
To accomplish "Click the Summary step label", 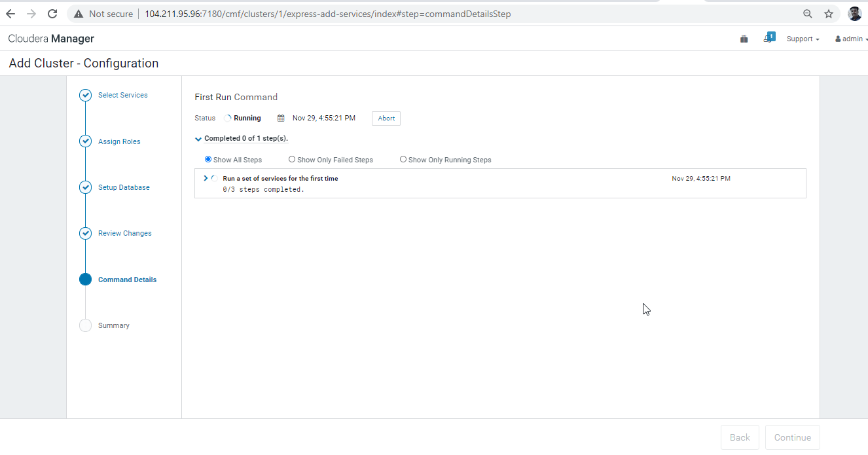I will (114, 325).
